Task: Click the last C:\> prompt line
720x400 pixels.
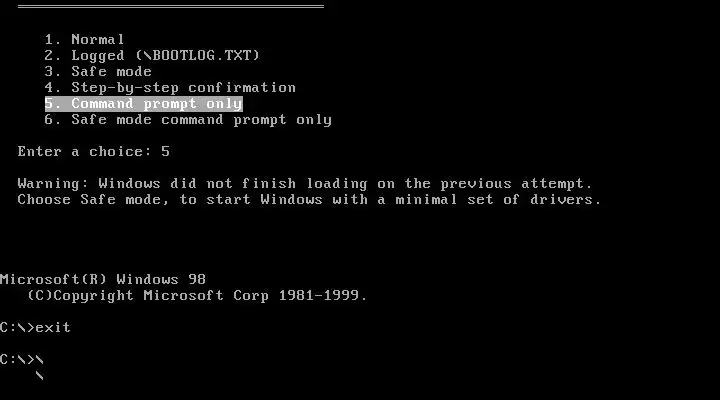Action: pyautogui.click(x=22, y=359)
